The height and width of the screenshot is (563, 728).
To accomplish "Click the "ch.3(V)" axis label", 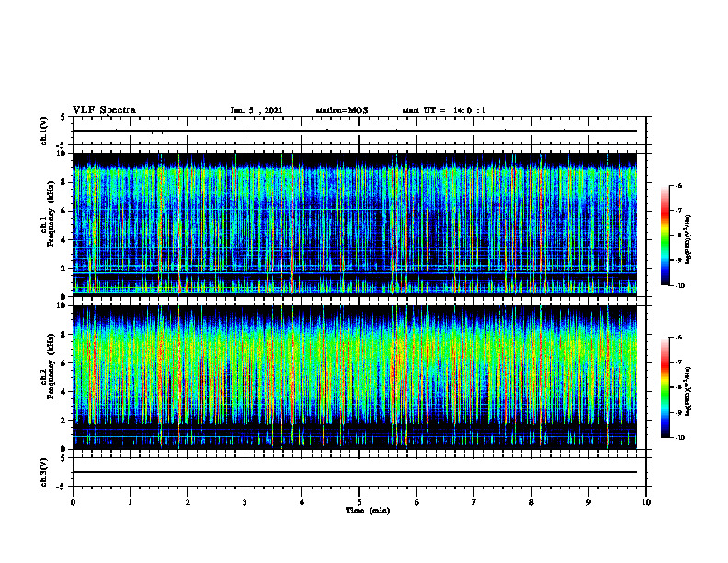I will pos(43,472).
